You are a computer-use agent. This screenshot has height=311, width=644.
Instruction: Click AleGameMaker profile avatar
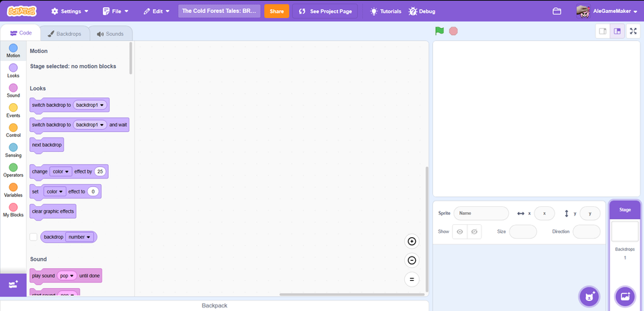coord(583,11)
